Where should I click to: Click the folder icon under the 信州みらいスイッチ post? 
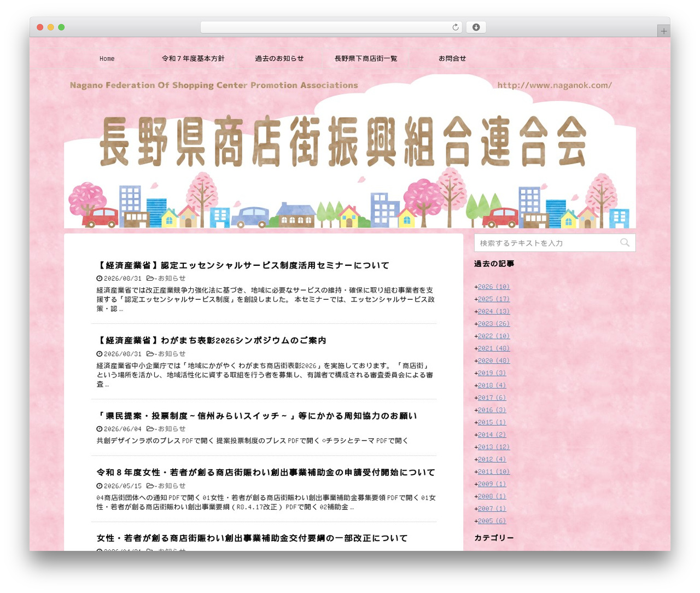click(x=150, y=429)
